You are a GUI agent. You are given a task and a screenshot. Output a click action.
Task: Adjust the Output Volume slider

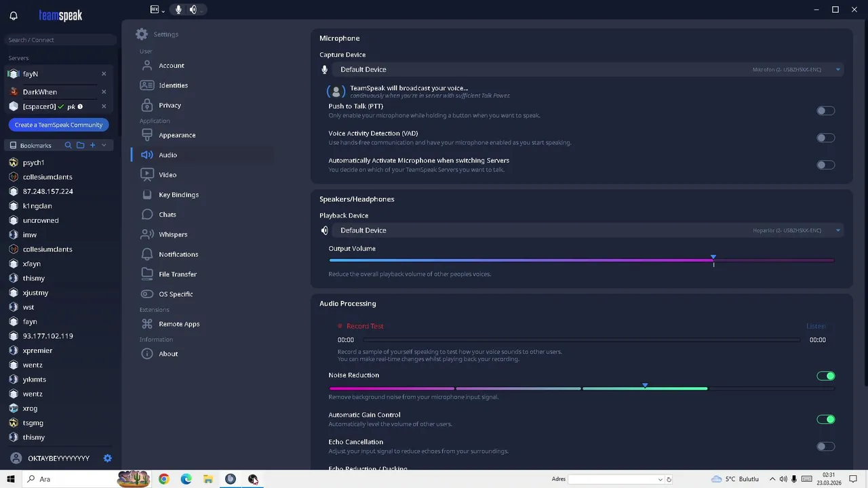582,260
